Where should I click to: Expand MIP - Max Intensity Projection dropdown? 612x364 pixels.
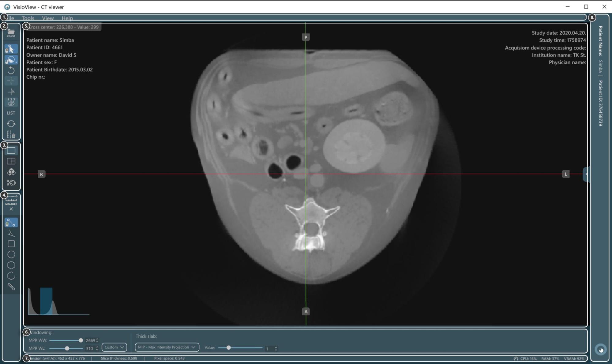(167, 347)
